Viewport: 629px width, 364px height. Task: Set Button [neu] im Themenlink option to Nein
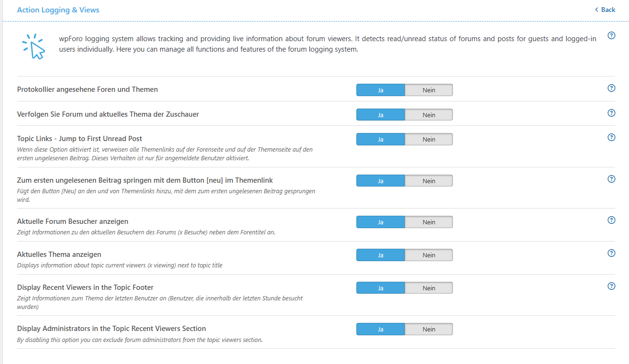coord(429,181)
